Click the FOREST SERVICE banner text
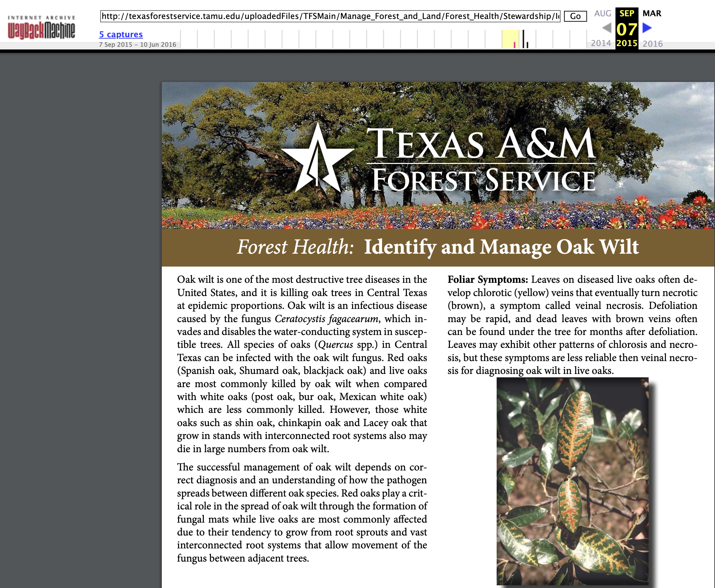Screen dimensions: 715x588 [x=483, y=181]
